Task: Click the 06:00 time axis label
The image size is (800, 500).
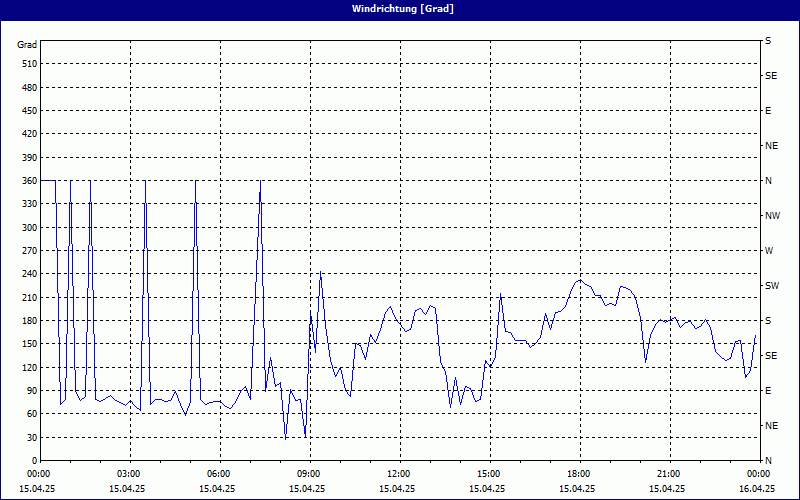Action: pos(218,474)
